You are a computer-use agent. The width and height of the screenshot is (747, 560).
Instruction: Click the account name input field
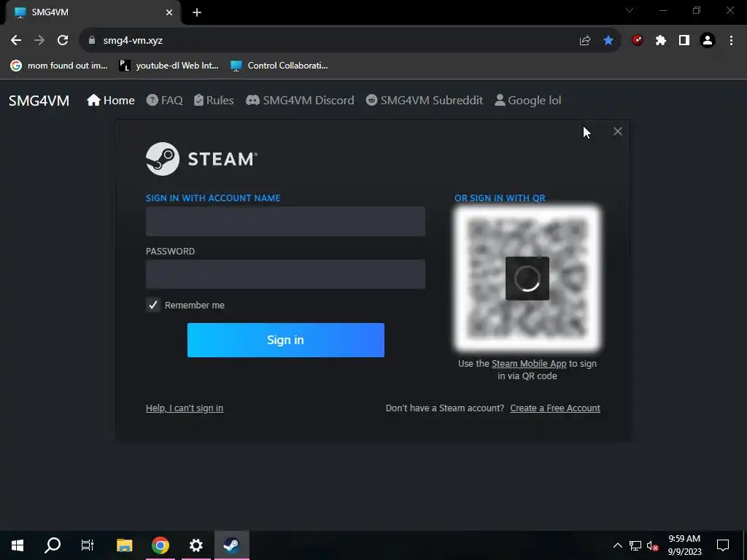point(285,222)
